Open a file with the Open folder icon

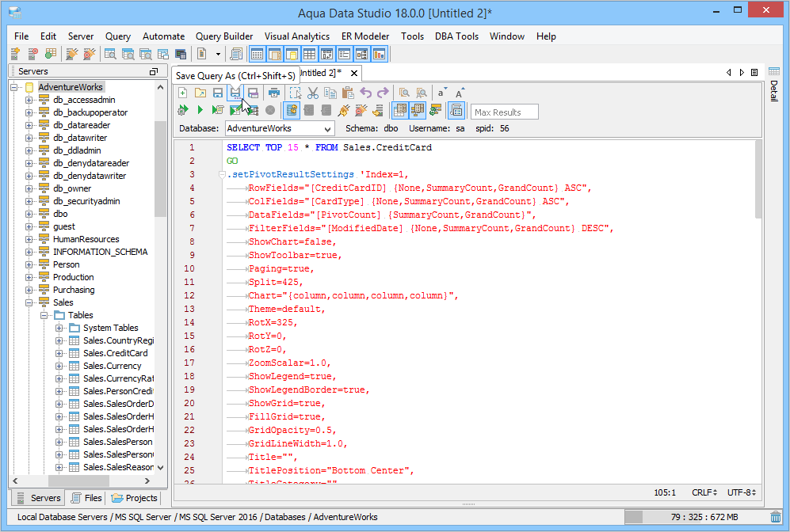click(200, 93)
